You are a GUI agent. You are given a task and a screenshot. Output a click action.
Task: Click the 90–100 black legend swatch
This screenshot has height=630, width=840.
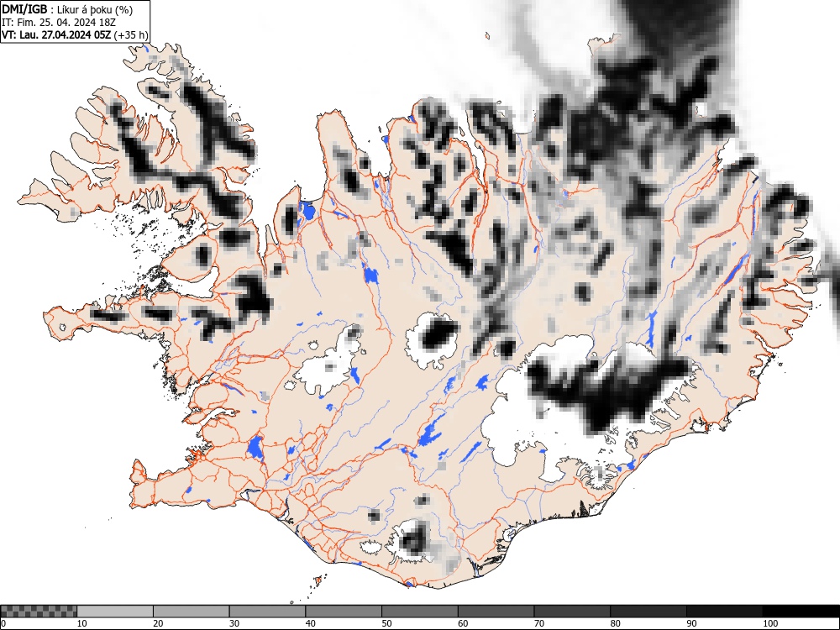pos(724,612)
